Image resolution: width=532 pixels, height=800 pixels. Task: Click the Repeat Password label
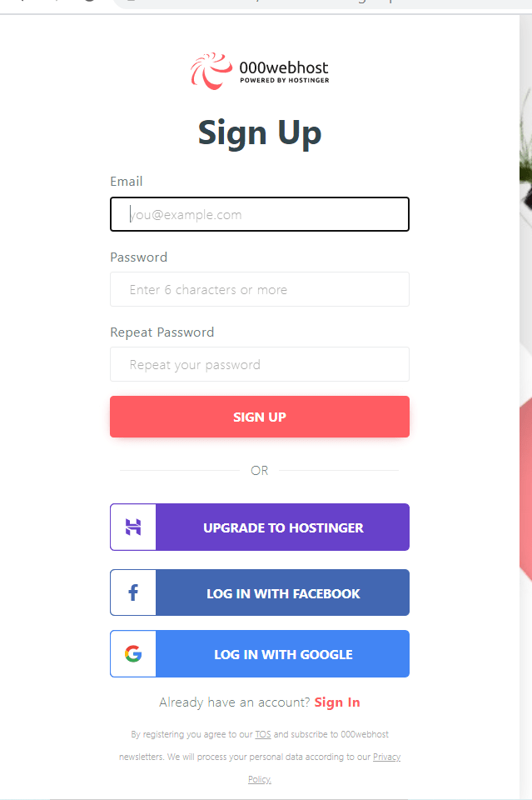coord(162,332)
